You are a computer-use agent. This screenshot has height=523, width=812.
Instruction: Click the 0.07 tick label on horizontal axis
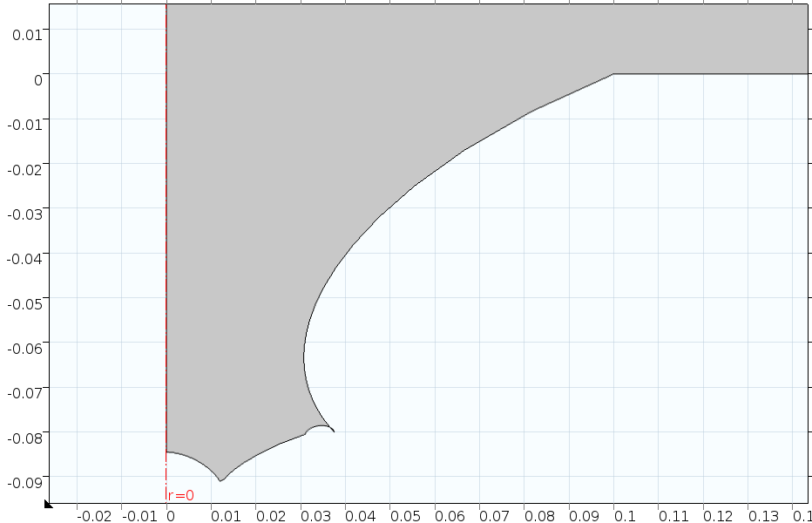494,516
